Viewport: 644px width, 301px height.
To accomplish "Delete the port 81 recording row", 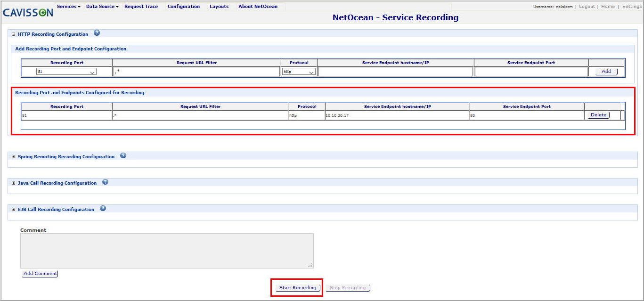I will 598,115.
